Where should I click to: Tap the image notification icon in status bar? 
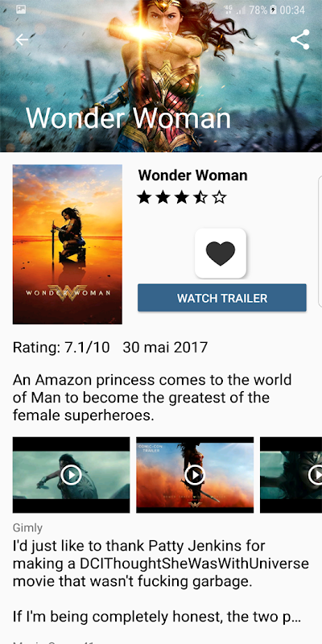click(21, 9)
